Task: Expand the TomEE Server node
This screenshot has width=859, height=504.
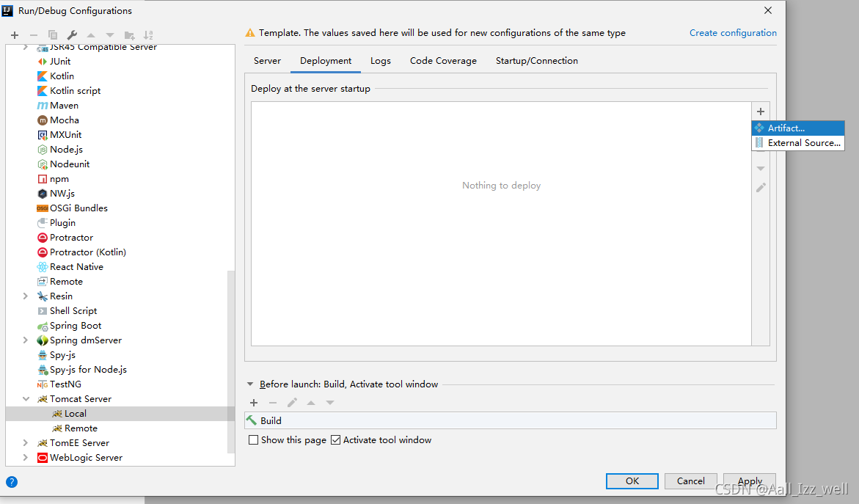Action: [x=25, y=442]
